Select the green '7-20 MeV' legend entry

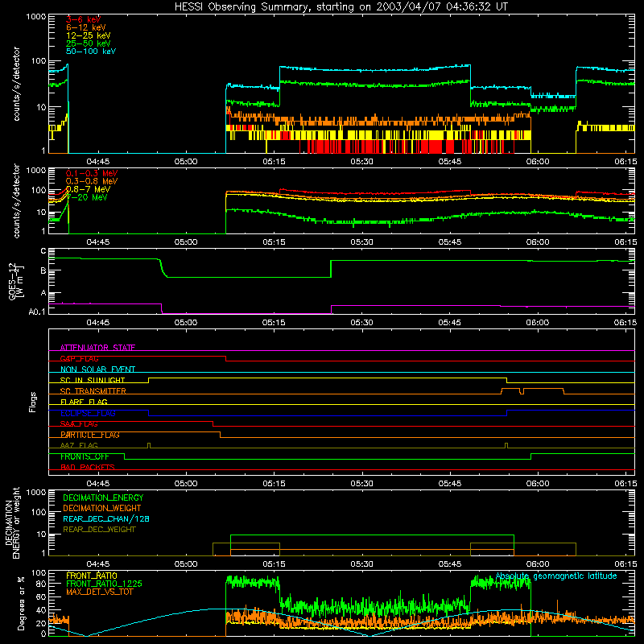[x=87, y=197]
